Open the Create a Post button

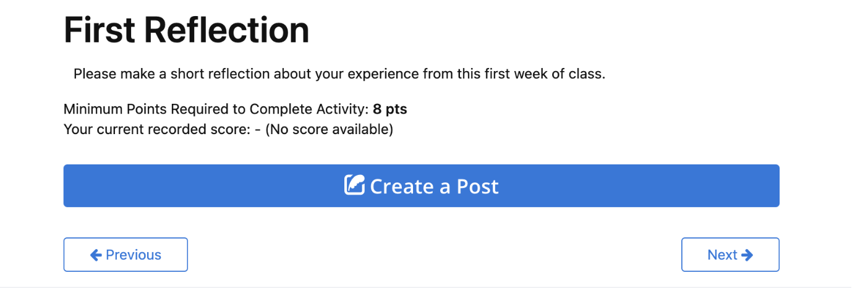click(x=421, y=185)
